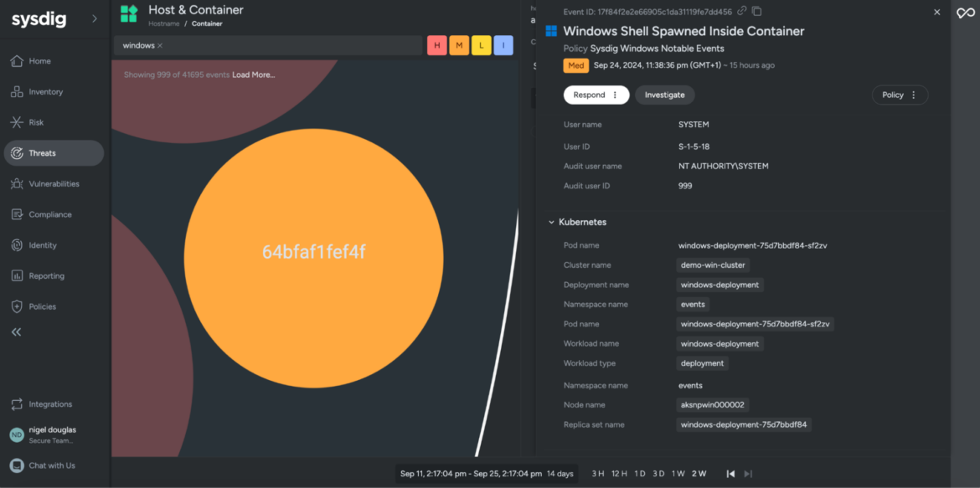The height and width of the screenshot is (488, 980).
Task: Click the Med severity badge
Action: click(575, 65)
